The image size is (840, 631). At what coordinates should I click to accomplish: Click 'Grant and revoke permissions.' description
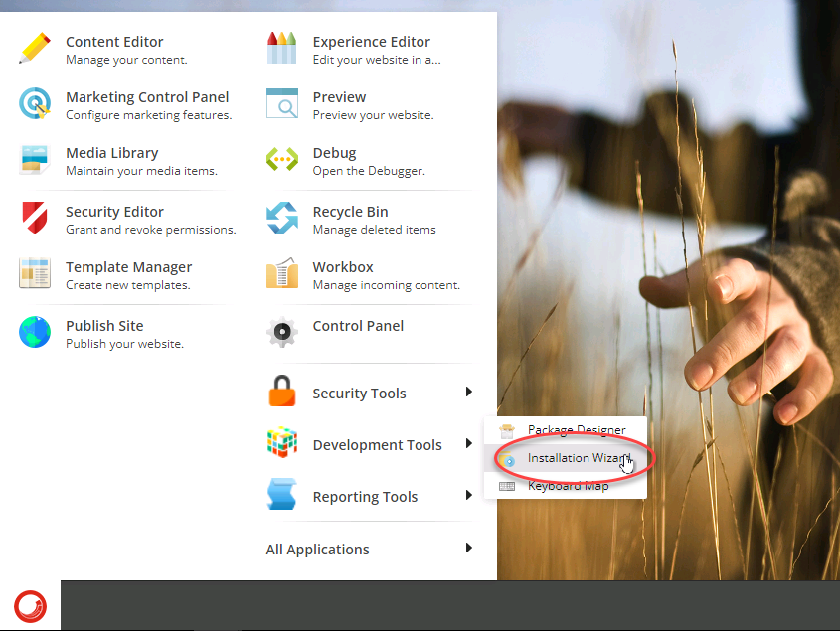click(150, 230)
